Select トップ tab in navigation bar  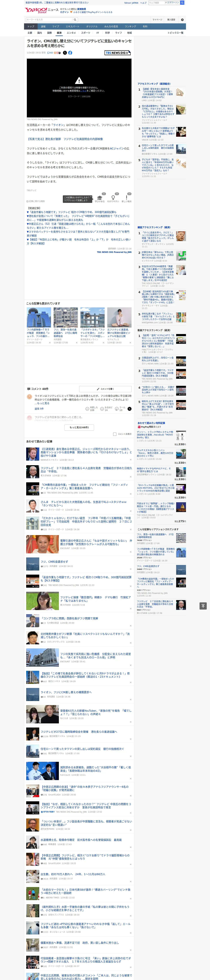[31, 27]
